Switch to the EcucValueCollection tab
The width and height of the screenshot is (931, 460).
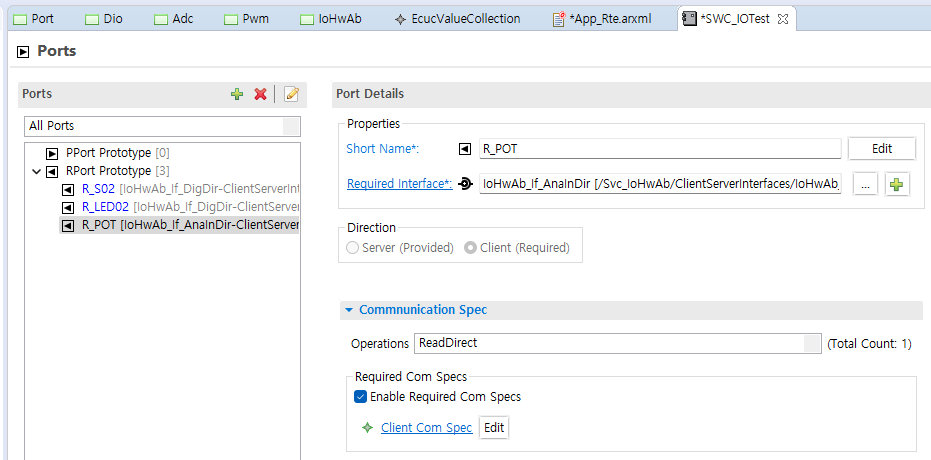tap(457, 19)
